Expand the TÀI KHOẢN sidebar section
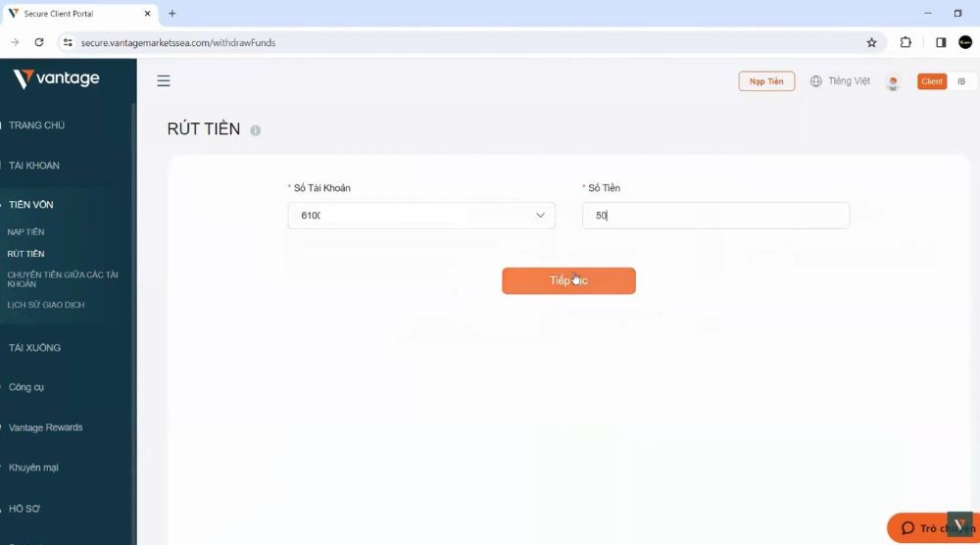 click(x=34, y=166)
